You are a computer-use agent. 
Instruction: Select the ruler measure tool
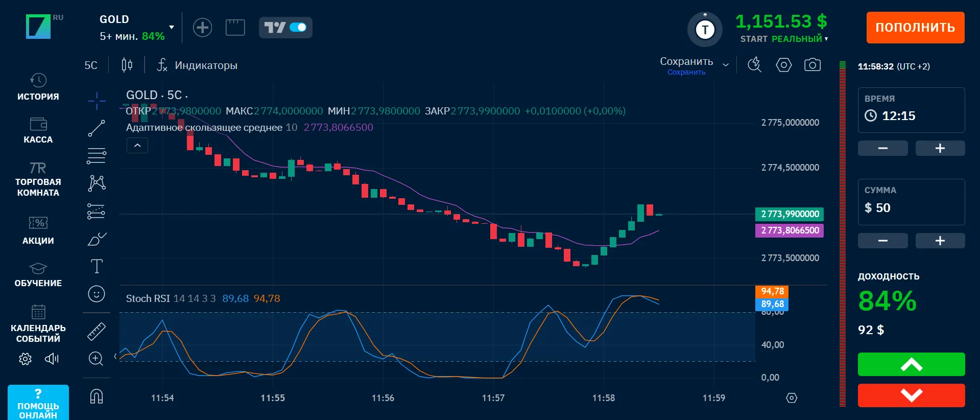(x=96, y=332)
